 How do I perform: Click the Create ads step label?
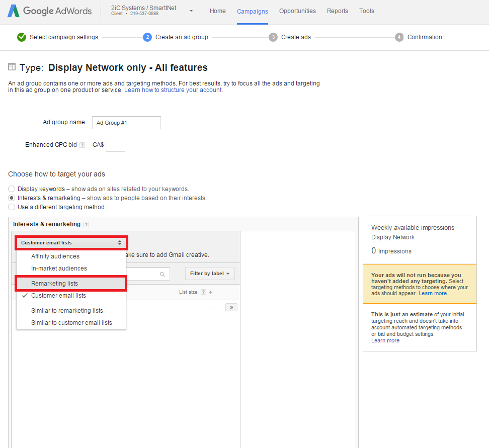(x=296, y=37)
